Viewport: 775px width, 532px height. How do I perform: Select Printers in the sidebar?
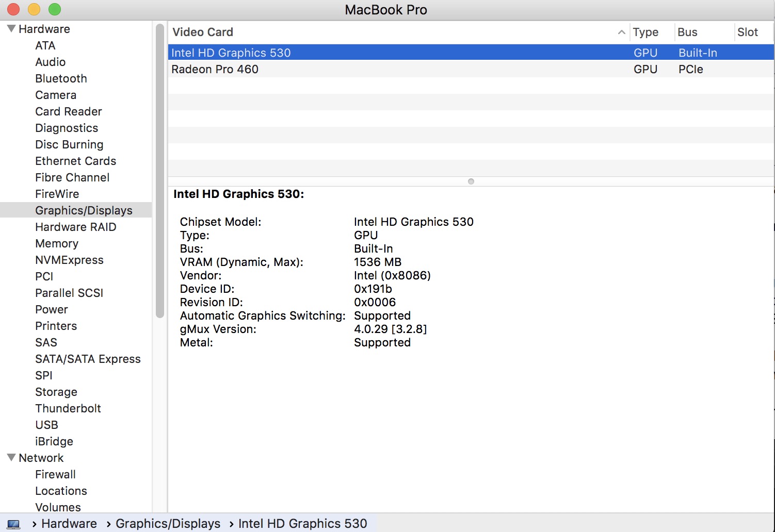[x=56, y=326]
